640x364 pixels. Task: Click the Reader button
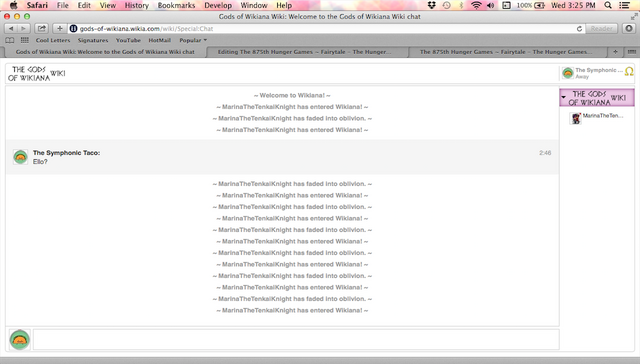tap(602, 29)
